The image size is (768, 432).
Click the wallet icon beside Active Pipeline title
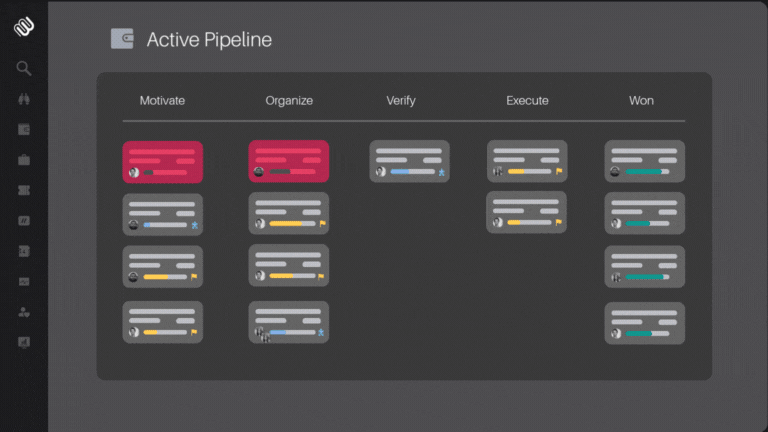(122, 39)
